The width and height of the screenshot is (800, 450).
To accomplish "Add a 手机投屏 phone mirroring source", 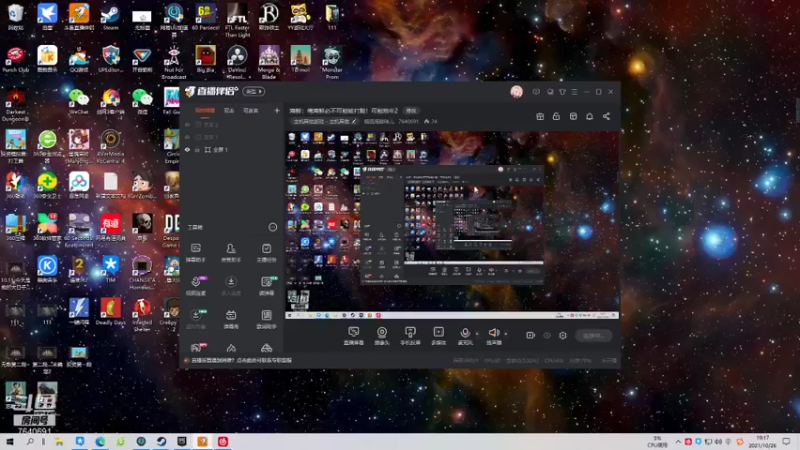I will click(410, 336).
